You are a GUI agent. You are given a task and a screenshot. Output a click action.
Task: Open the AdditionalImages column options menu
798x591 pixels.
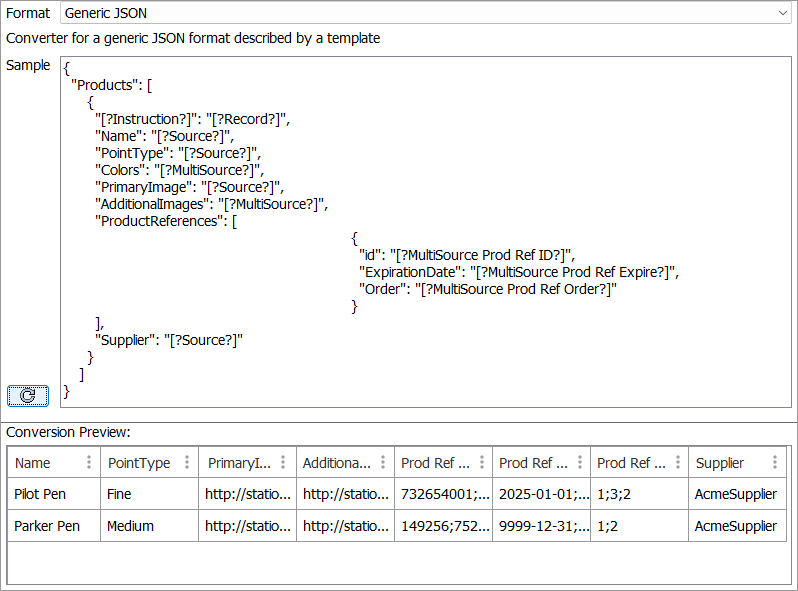tap(383, 463)
